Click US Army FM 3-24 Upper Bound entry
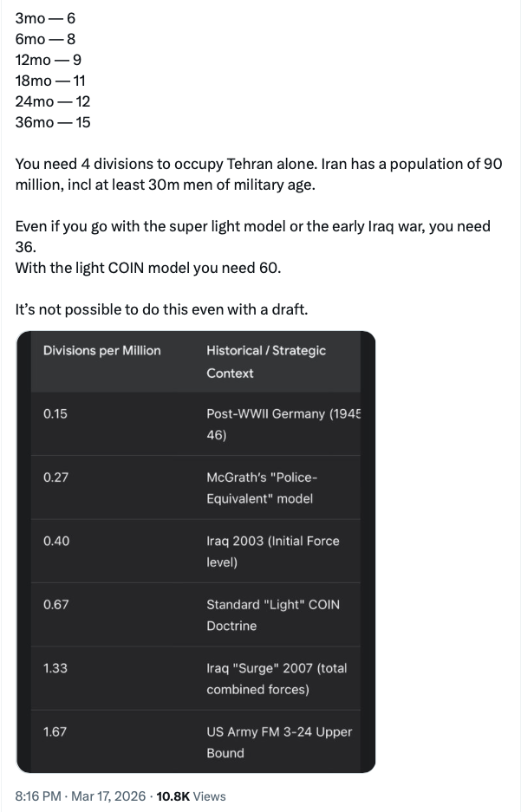The height and width of the screenshot is (812, 521). tap(279, 742)
